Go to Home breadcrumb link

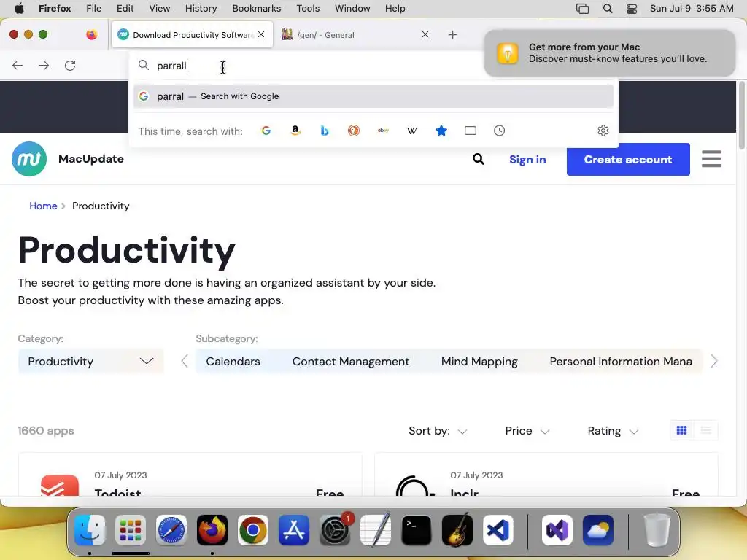click(x=43, y=206)
